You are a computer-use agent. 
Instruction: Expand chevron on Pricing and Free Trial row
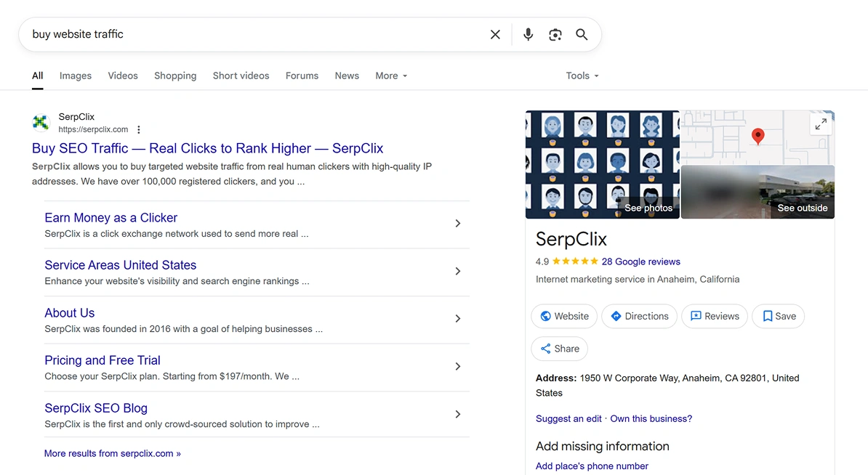pyautogui.click(x=458, y=366)
